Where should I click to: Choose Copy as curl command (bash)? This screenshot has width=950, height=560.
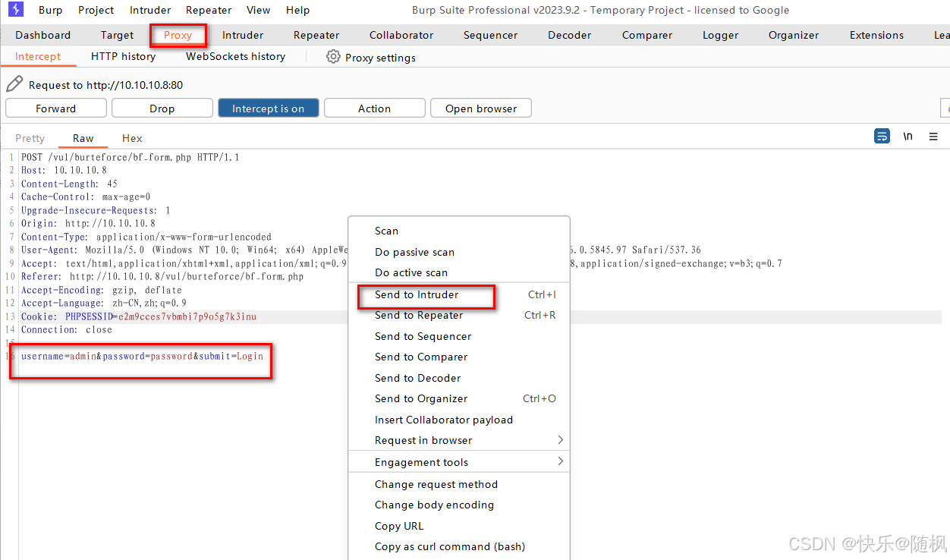click(x=459, y=546)
